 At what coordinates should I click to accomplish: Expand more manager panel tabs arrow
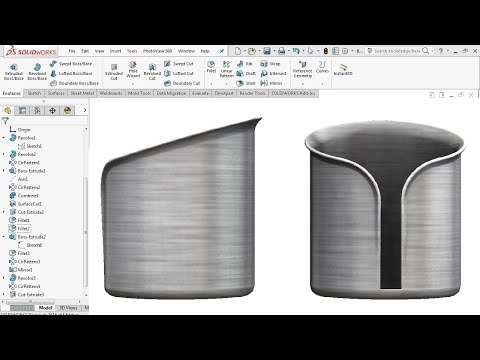[85, 110]
